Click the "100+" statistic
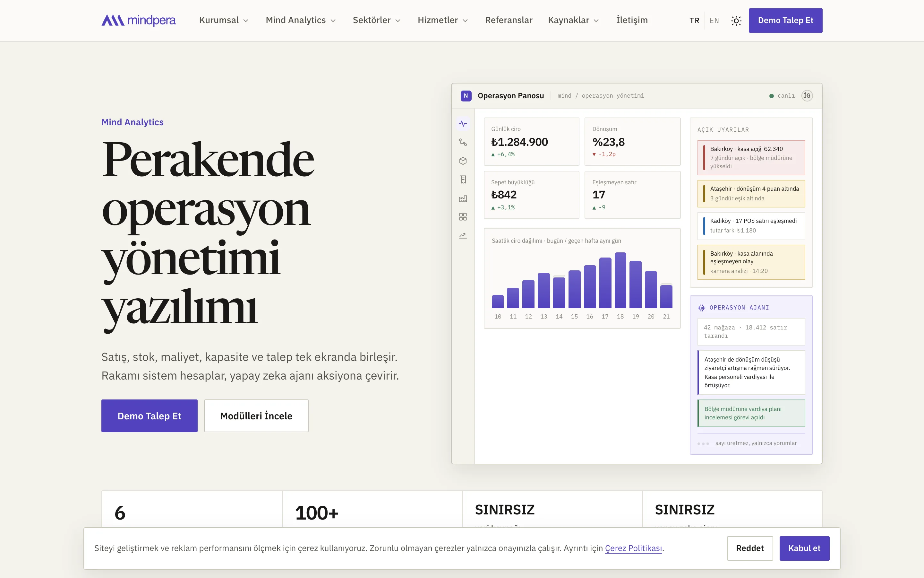The image size is (924, 578). pyautogui.click(x=317, y=513)
